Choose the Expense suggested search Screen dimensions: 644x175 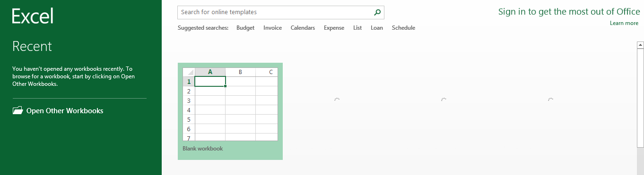point(334,28)
